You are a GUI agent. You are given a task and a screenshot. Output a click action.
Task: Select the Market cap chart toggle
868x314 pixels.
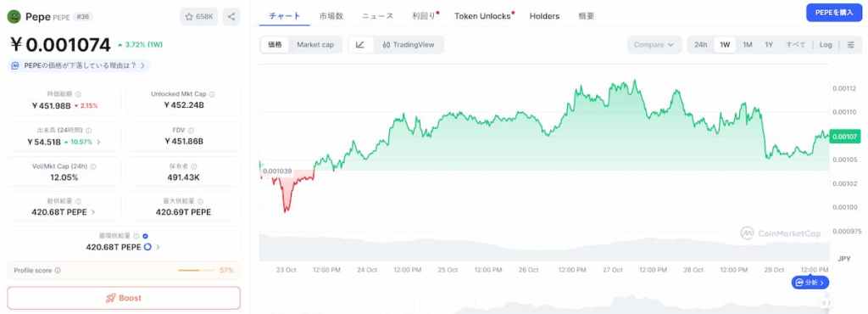(x=315, y=45)
